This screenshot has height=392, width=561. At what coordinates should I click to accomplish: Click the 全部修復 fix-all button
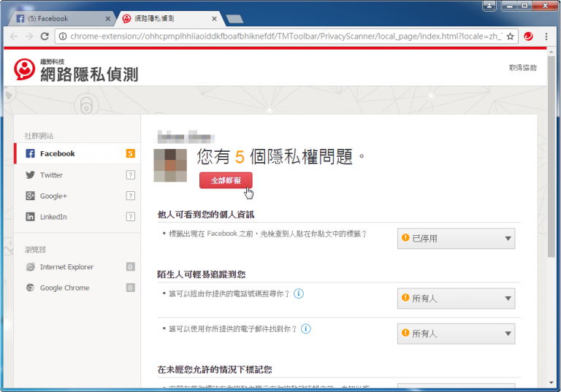[x=226, y=180]
